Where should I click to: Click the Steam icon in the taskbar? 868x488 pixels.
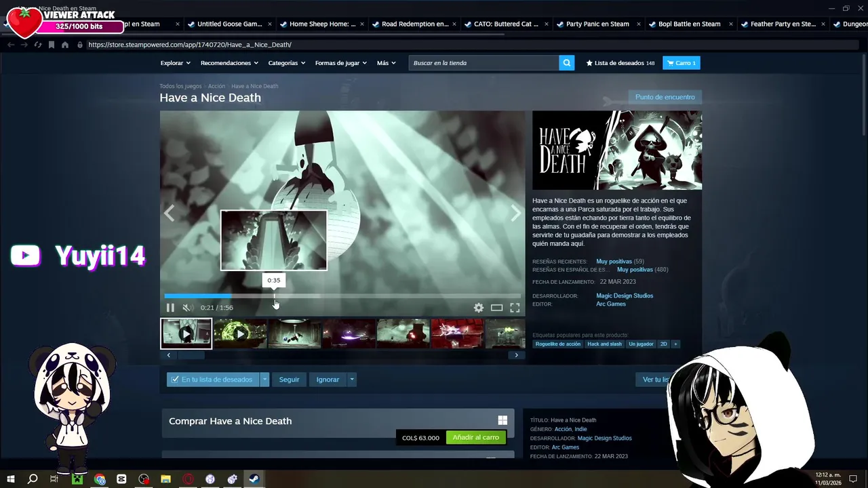(x=254, y=479)
